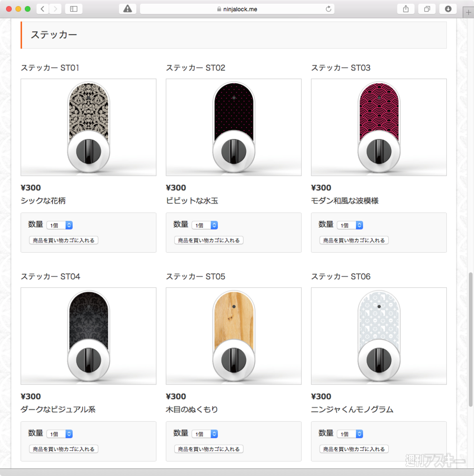Add ステッカー ST05 to shopping cart
This screenshot has width=474, height=476.
[209, 449]
